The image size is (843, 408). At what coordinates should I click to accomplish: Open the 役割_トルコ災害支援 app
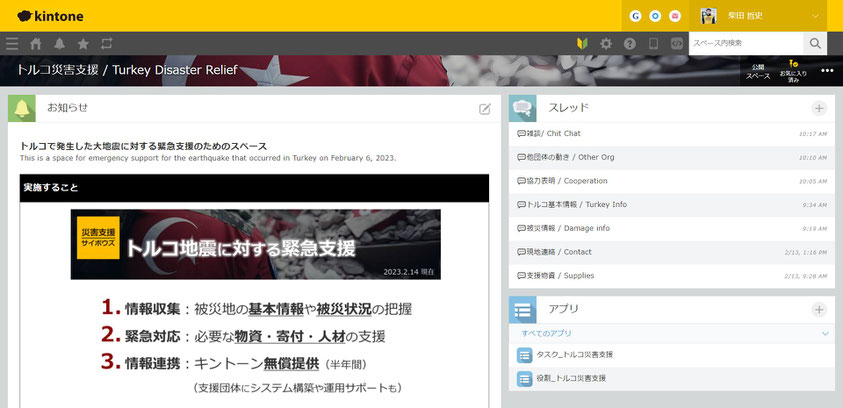pos(672,378)
